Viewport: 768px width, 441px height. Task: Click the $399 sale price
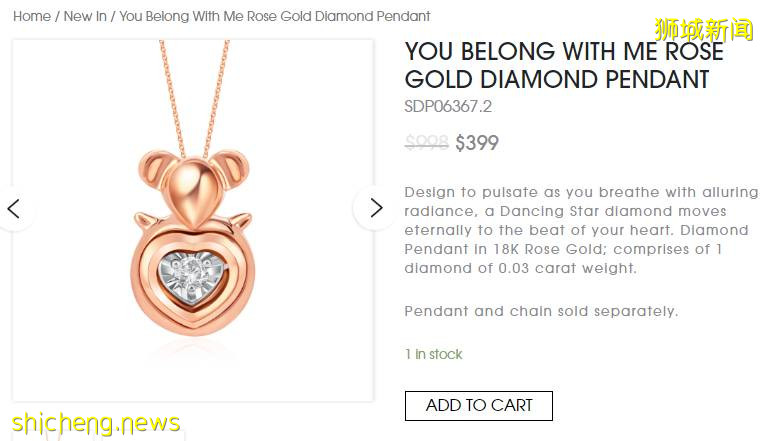[x=477, y=143]
